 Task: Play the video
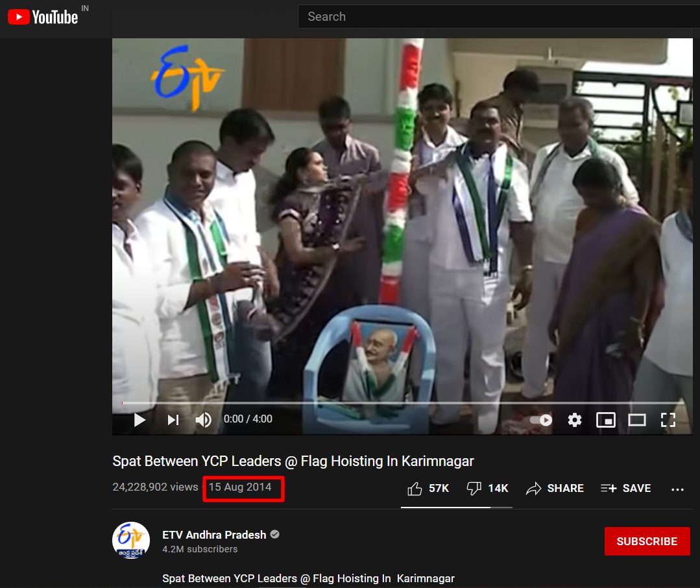pos(139,420)
